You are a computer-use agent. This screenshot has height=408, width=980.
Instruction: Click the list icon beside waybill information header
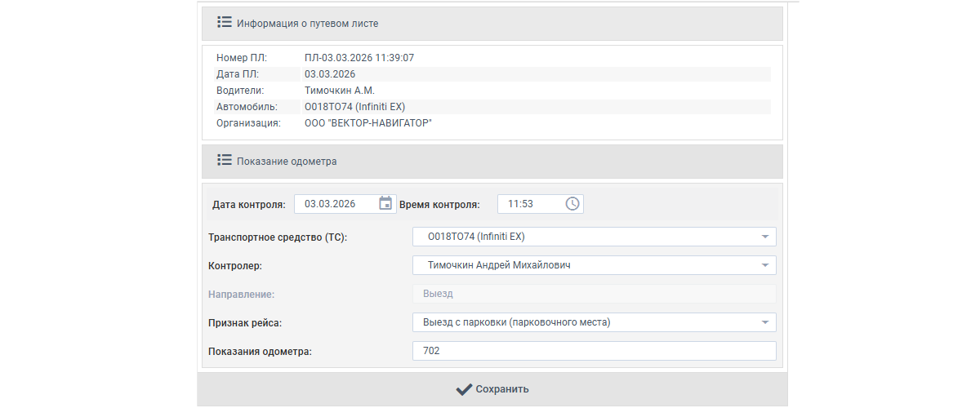[x=225, y=23]
